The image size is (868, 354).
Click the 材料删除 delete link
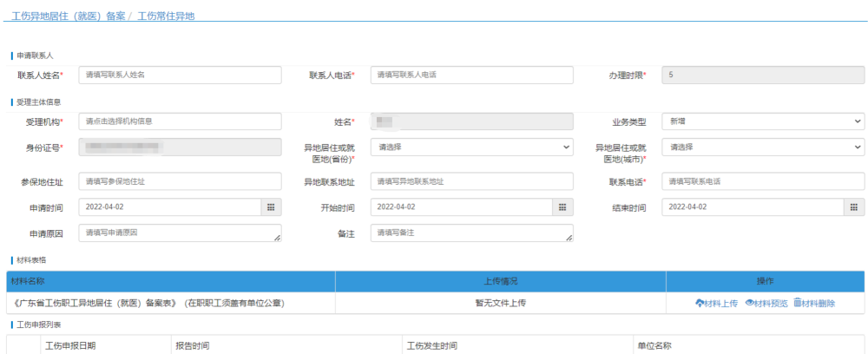(814, 303)
